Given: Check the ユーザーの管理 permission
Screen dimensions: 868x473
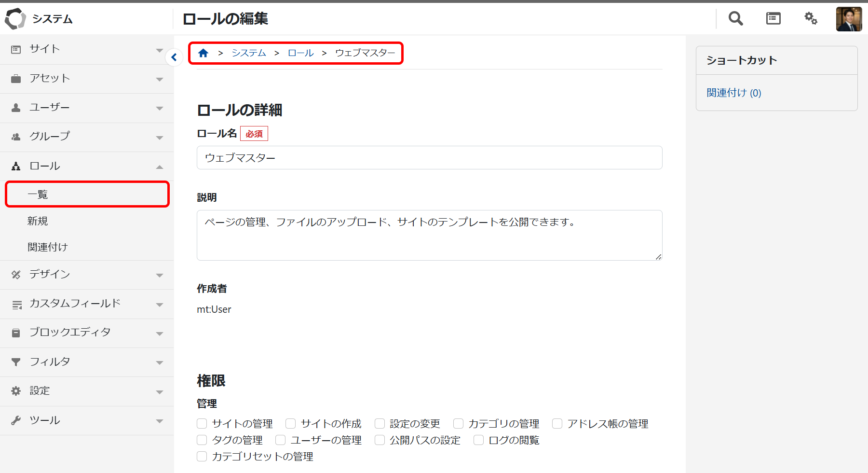Looking at the screenshot, I should point(281,440).
